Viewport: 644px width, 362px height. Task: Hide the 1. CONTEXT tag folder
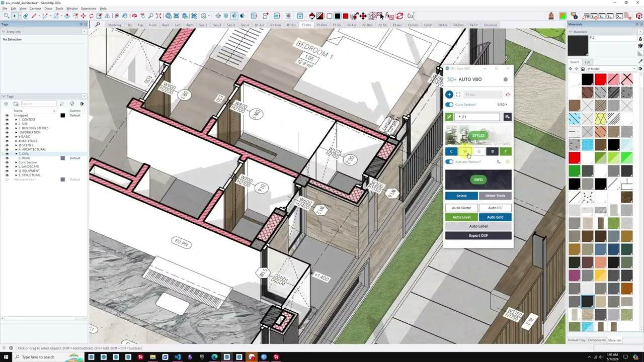[x=7, y=120]
